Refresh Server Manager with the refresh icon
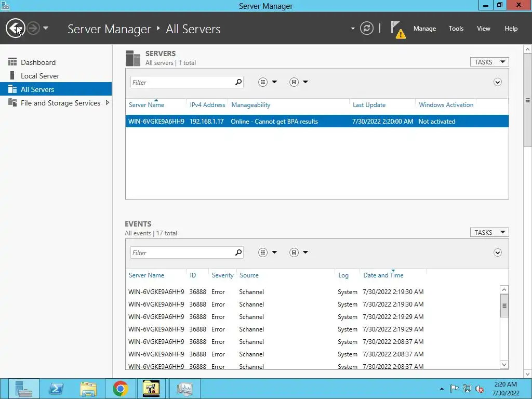 (x=366, y=28)
